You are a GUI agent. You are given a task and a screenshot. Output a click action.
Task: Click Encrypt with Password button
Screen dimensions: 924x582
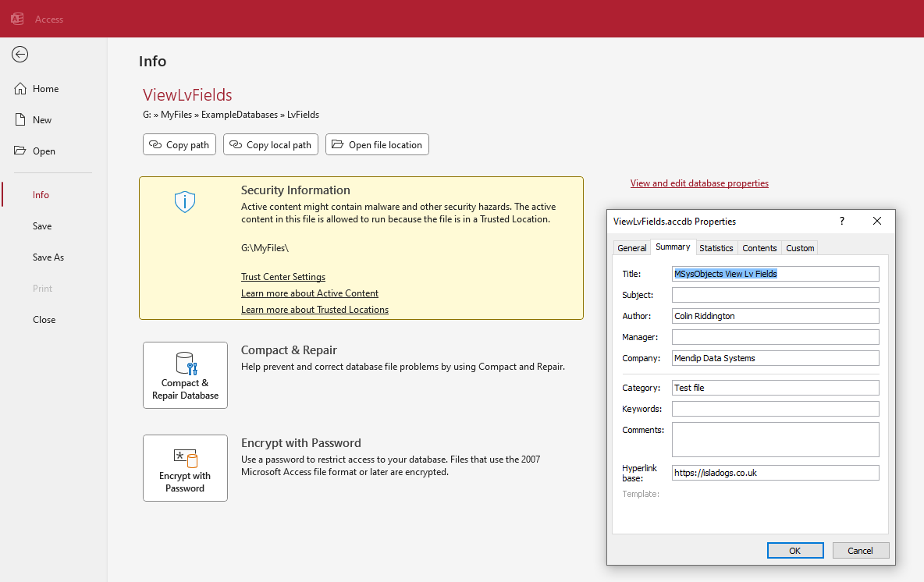point(185,468)
